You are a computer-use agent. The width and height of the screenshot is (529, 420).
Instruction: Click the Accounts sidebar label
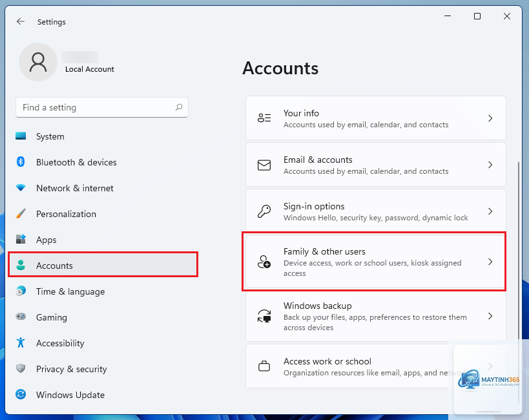54,266
